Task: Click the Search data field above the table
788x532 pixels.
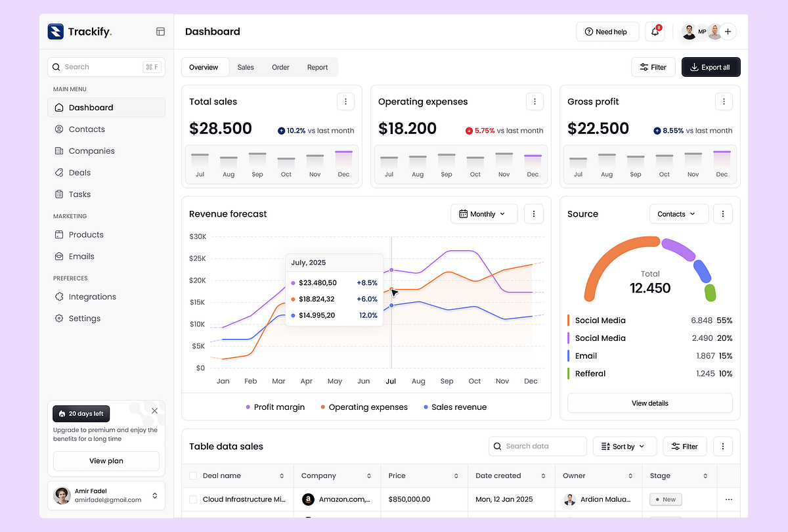Action: click(x=537, y=446)
